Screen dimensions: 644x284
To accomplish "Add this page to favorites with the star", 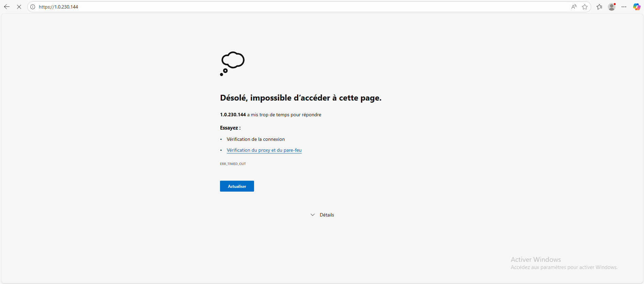I will [585, 7].
